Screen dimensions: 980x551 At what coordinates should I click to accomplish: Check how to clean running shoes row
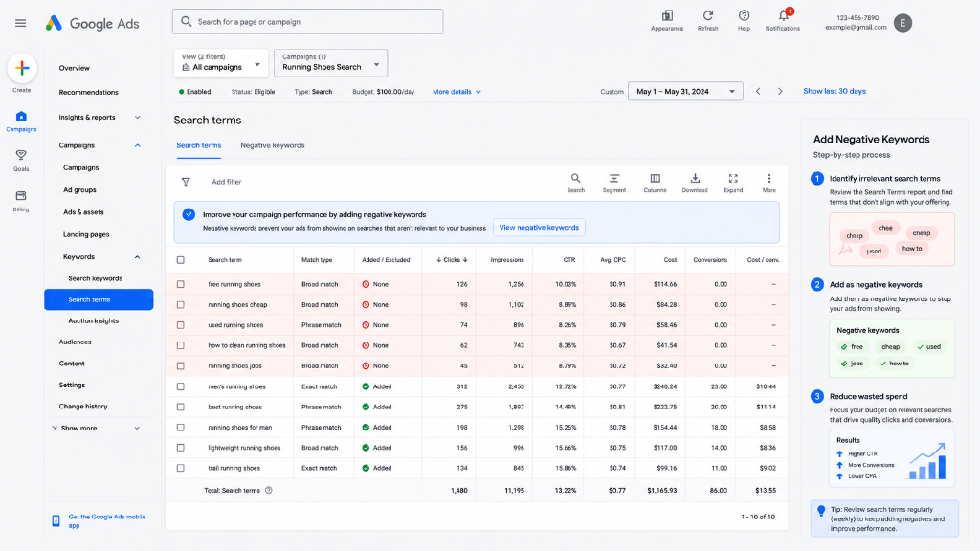coord(181,345)
